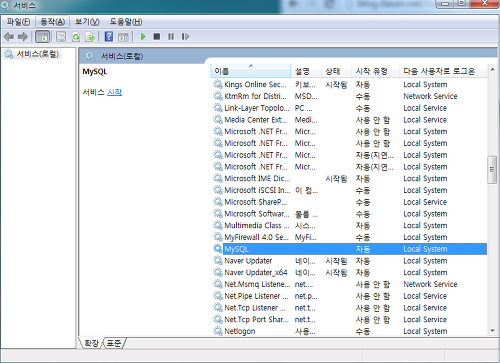Image resolution: width=500 pixels, height=363 pixels.
Task: Sort by the 시작 유형 column header
Action: point(375,71)
